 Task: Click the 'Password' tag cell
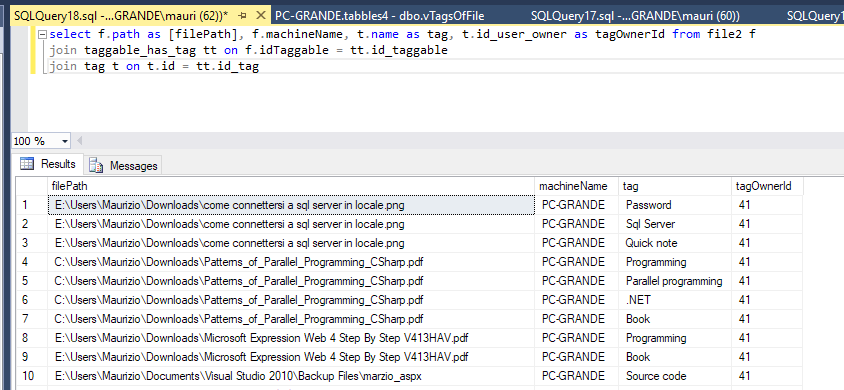(675, 205)
